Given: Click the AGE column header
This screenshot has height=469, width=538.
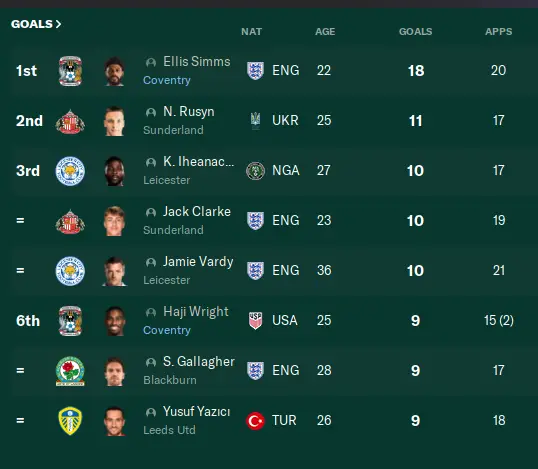Looking at the screenshot, I should coord(325,32).
